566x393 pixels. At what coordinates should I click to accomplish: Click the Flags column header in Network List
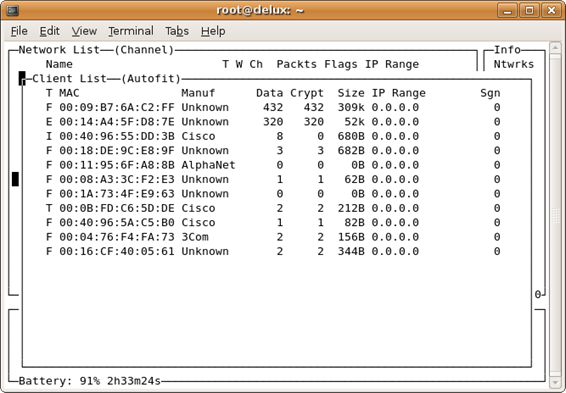tap(341, 64)
